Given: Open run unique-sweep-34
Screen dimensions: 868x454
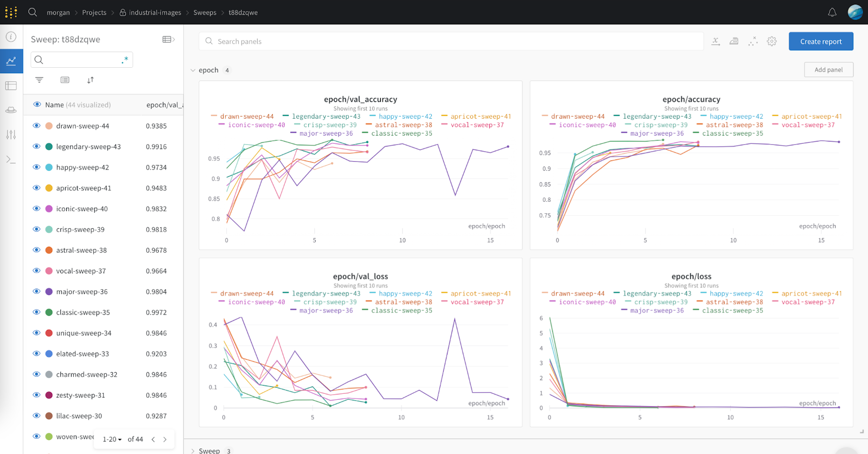Looking at the screenshot, I should pos(84,333).
